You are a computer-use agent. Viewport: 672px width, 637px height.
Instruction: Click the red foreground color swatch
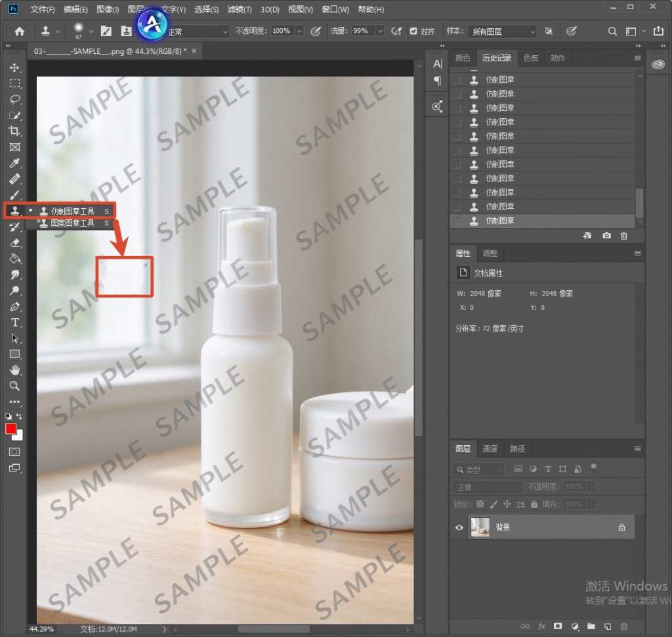point(10,429)
